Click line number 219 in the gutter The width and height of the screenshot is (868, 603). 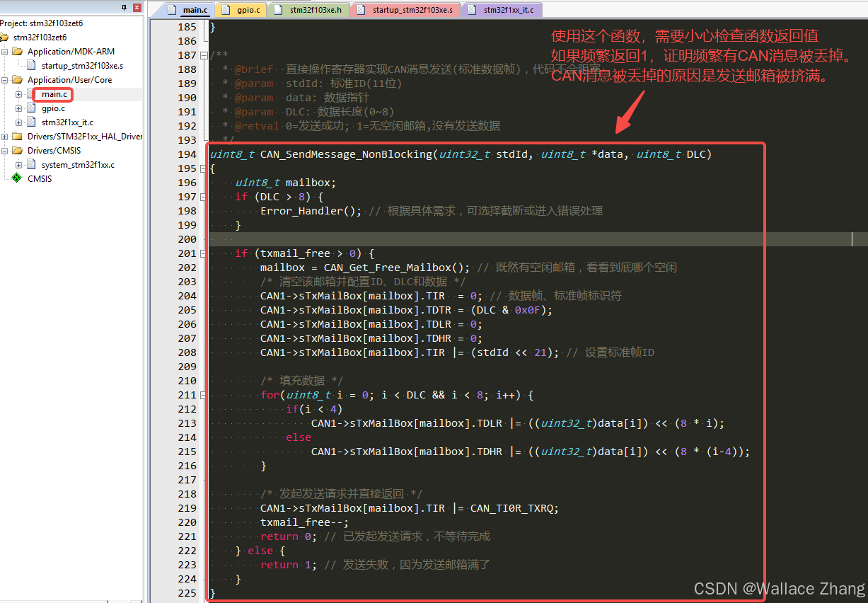point(187,508)
